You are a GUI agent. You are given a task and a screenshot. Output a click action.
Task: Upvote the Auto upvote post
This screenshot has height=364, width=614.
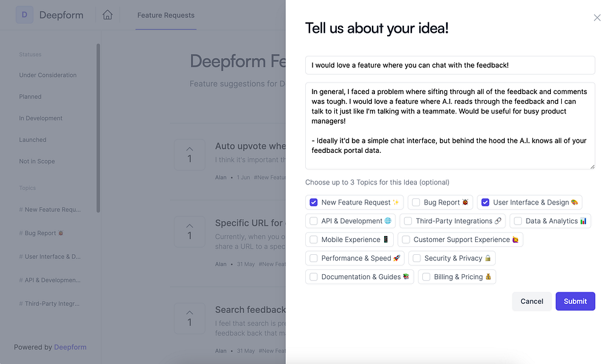[189, 155]
